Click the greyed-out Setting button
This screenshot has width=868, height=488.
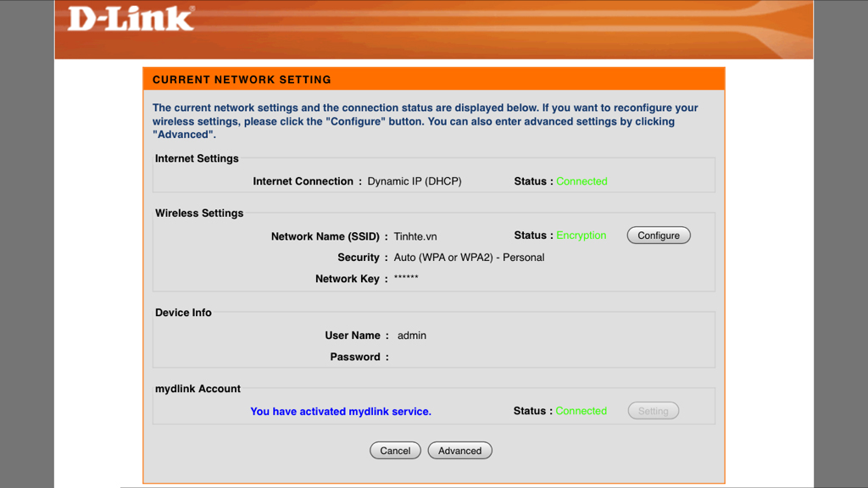point(653,411)
